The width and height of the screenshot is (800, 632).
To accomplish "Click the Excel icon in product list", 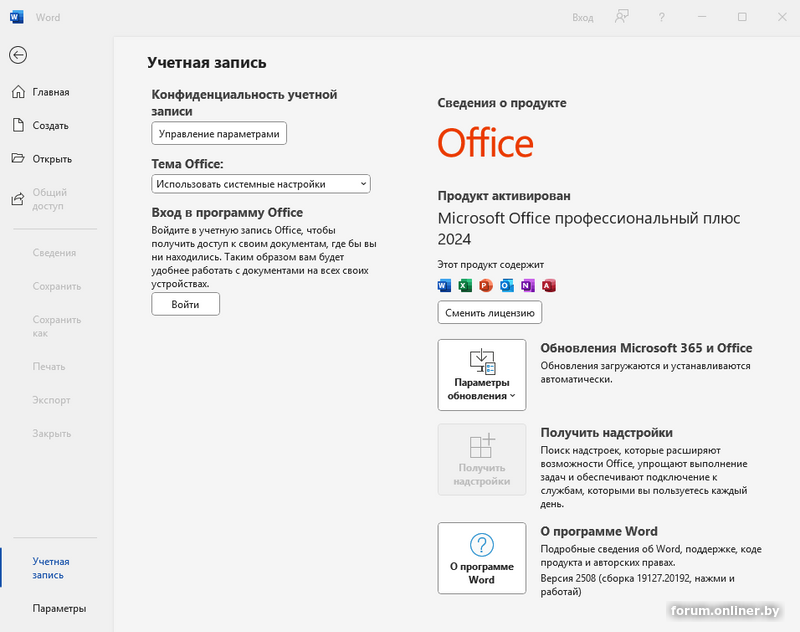I will 465,286.
